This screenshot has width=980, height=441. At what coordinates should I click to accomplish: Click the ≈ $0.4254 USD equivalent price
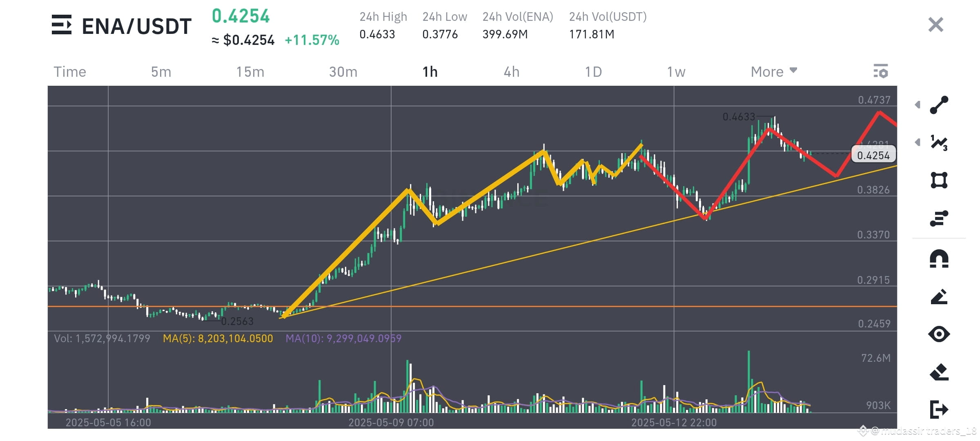(243, 40)
